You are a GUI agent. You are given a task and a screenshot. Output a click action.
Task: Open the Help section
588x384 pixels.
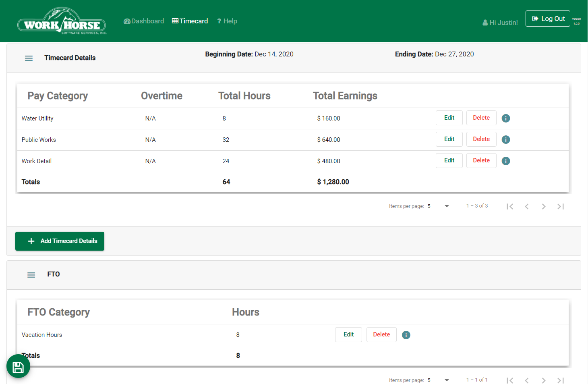(227, 21)
